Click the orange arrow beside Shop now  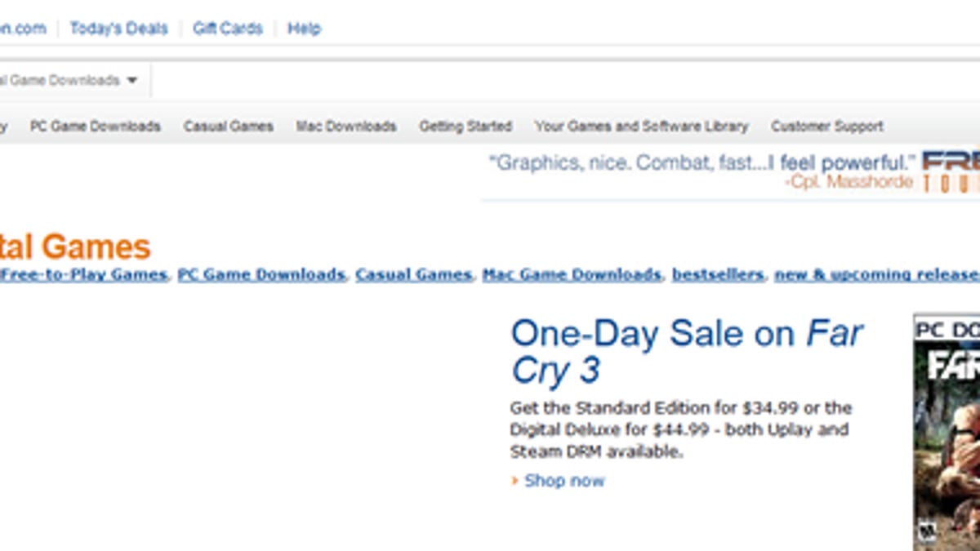514,481
